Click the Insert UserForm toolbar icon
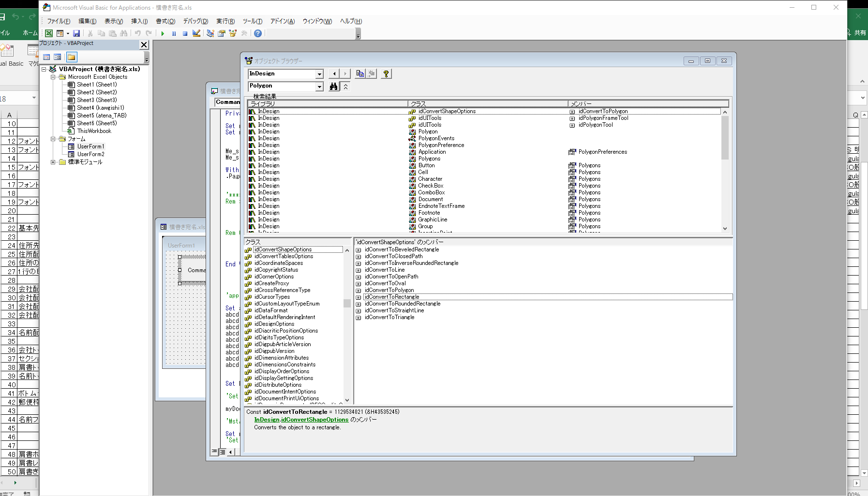 [x=60, y=33]
